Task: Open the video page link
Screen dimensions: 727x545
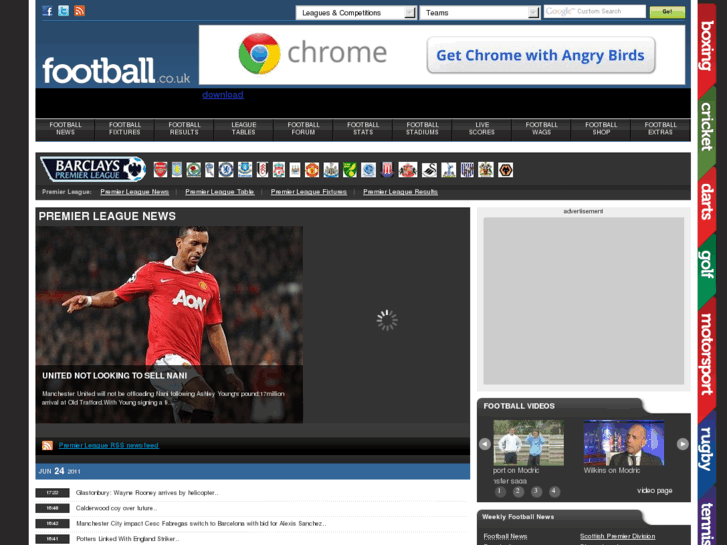Action: coord(655,490)
